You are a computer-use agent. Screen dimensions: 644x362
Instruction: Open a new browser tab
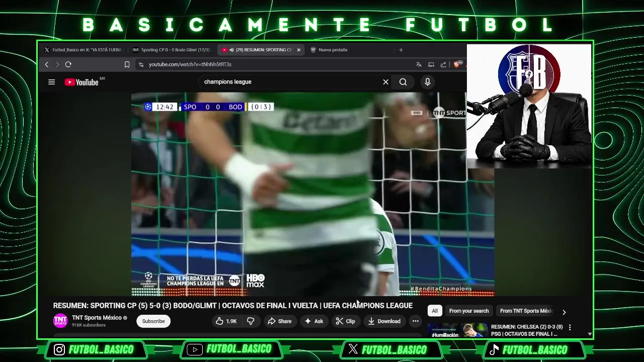point(401,50)
